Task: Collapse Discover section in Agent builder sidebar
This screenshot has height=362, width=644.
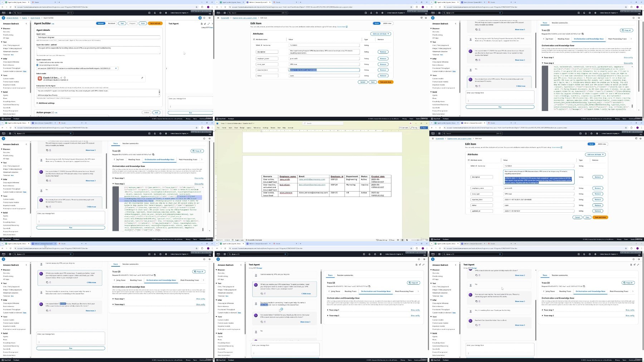Action: pos(2,29)
